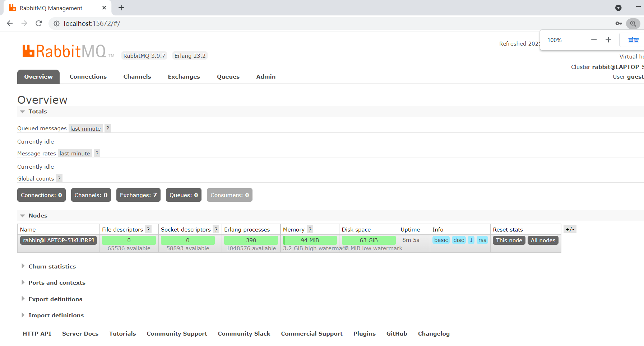
Task: Click the address bar showing localhost:15672
Action: point(330,23)
